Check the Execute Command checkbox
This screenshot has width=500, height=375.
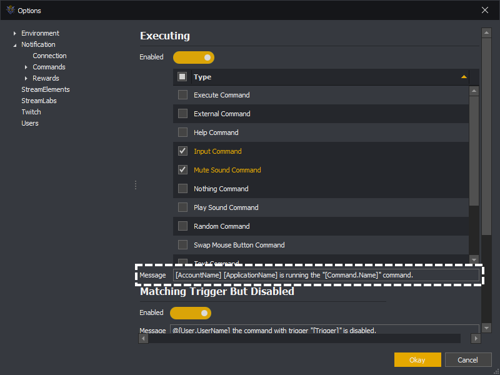click(x=183, y=95)
